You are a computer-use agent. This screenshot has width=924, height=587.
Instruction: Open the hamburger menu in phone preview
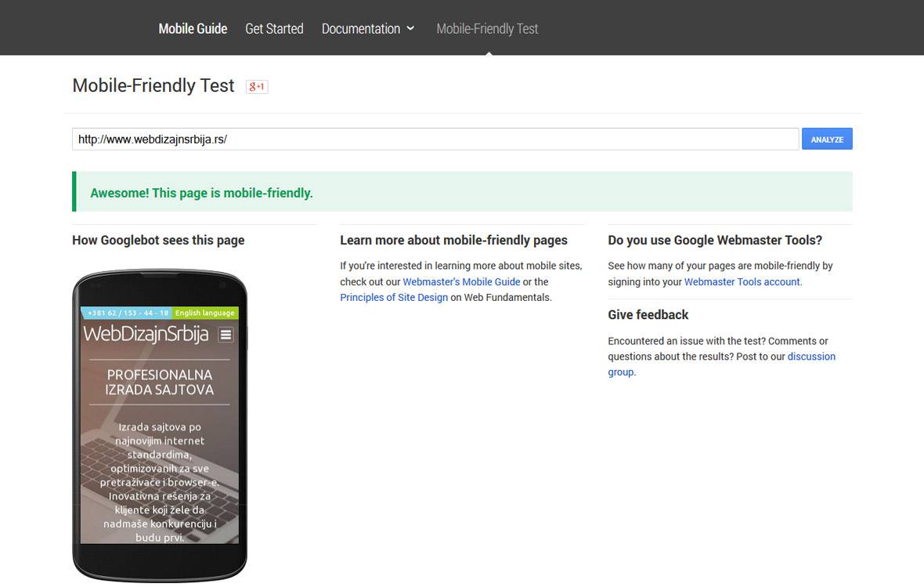click(x=226, y=335)
